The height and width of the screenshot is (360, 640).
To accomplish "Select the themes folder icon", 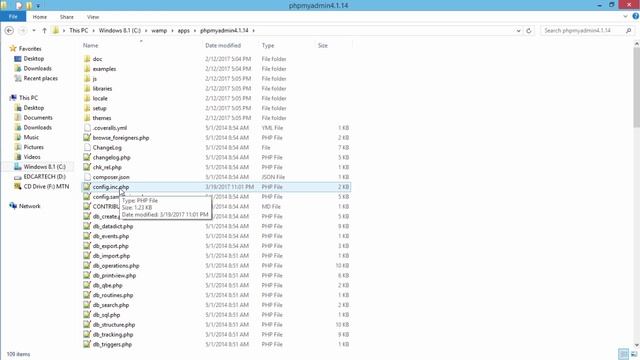I will pos(87,118).
